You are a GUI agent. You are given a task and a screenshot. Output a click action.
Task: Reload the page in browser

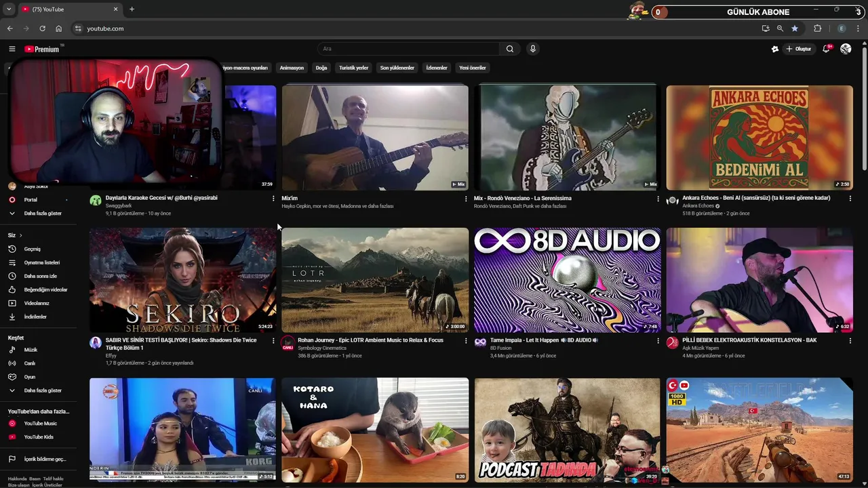click(x=42, y=28)
